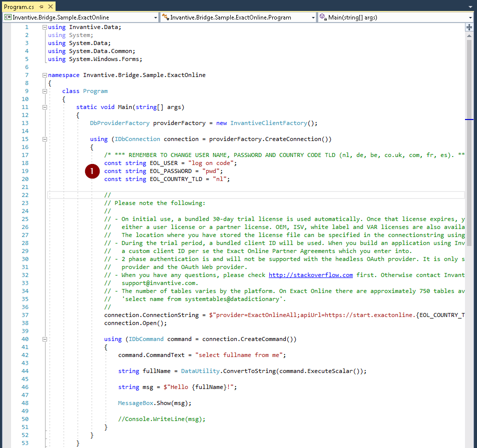Screen dimensions: 477x448
Task: Click connection.Open(); on line 38
Action: click(x=135, y=323)
